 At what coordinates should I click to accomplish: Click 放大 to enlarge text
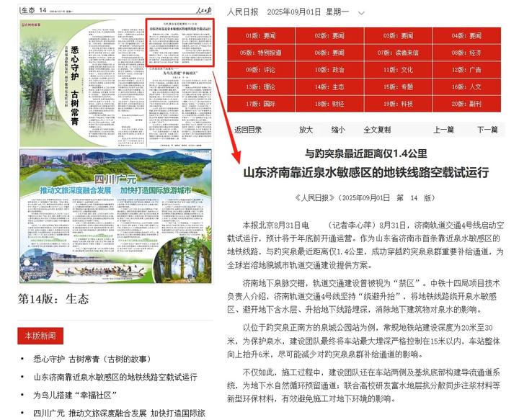(306, 130)
